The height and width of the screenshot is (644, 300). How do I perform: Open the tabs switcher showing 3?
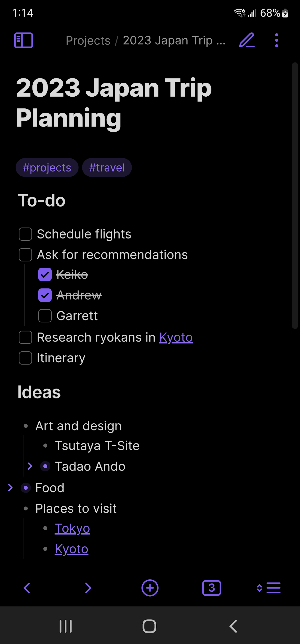coord(211,588)
